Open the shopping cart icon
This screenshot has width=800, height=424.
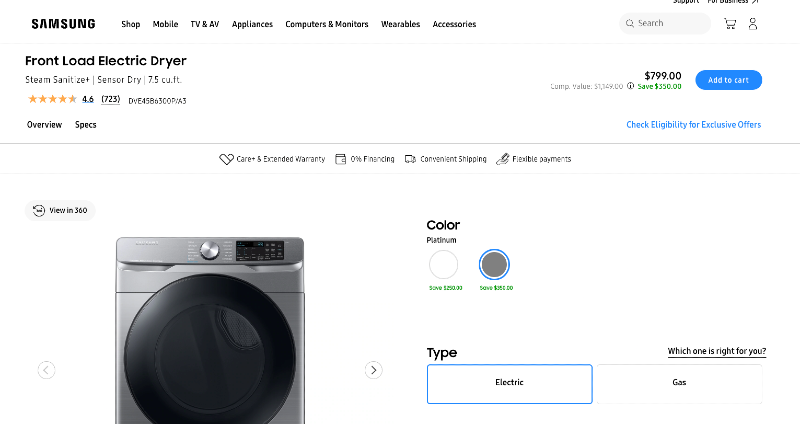click(x=730, y=24)
